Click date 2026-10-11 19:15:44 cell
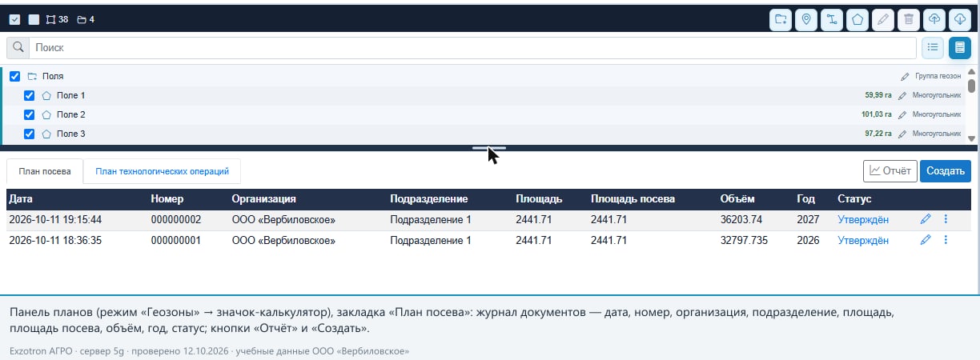Image resolution: width=980 pixels, height=360 pixels. point(55,219)
